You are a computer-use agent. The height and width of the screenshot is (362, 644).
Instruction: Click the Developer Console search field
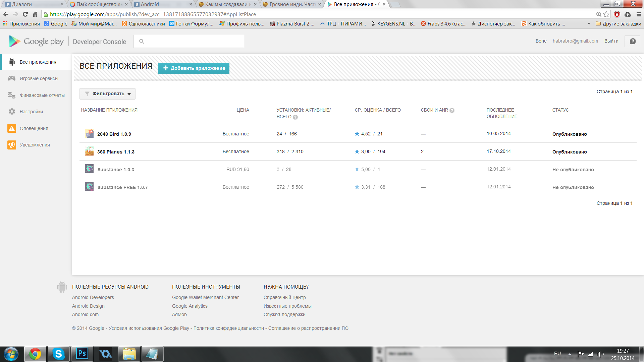189,41
